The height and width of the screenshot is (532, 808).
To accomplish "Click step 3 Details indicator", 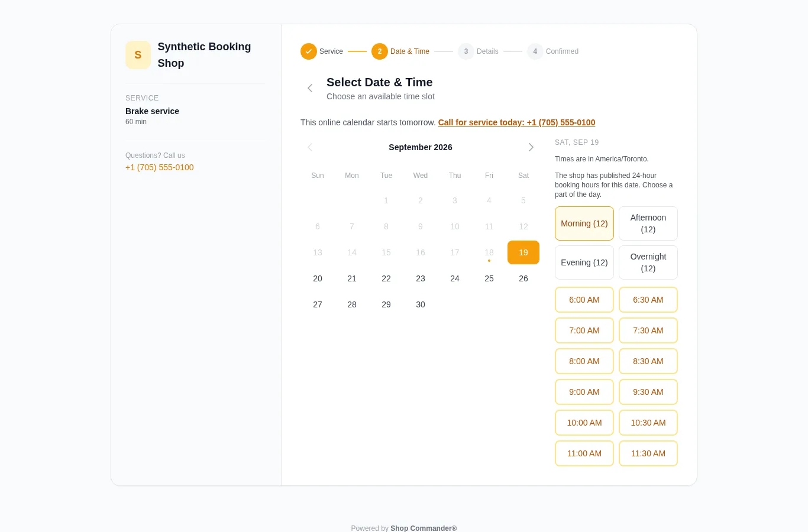I will 466,51.
